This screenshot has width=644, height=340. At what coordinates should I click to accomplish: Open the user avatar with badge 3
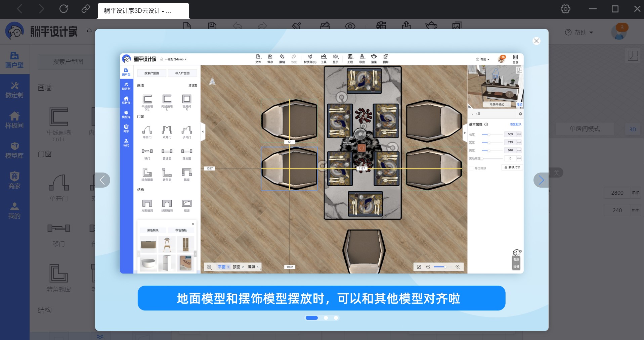point(619,32)
